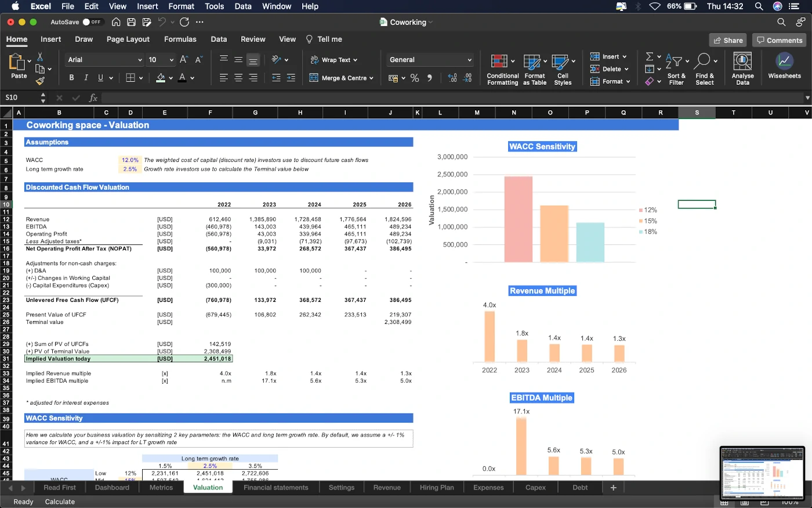
Task: Click into the formula bar
Action: (x=452, y=98)
